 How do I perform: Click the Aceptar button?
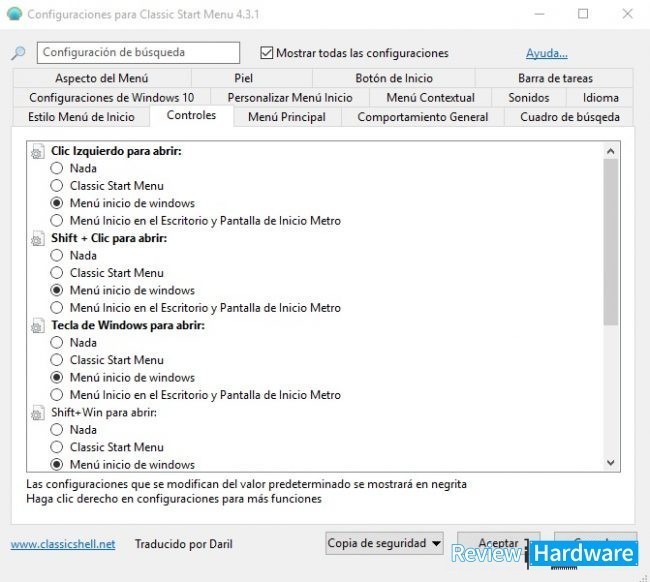coord(498,542)
